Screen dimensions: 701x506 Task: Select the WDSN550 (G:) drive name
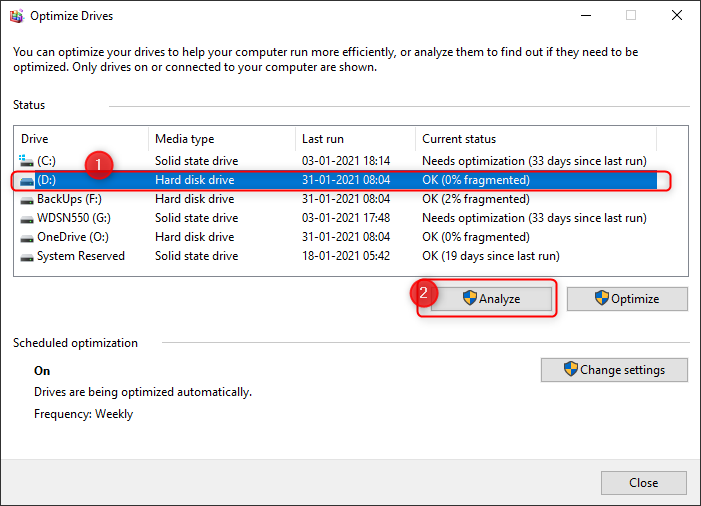coord(74,218)
